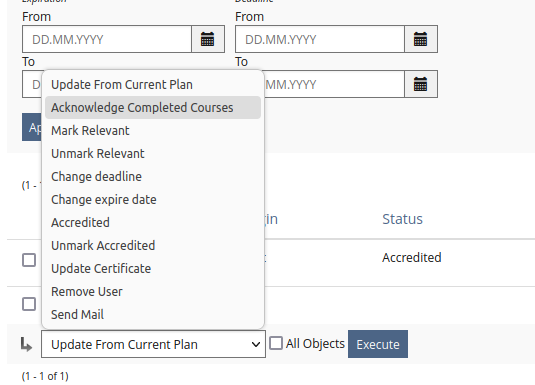Viewport: 535px width, 385px height.
Task: Choose the Remove User action
Action: coord(153,291)
